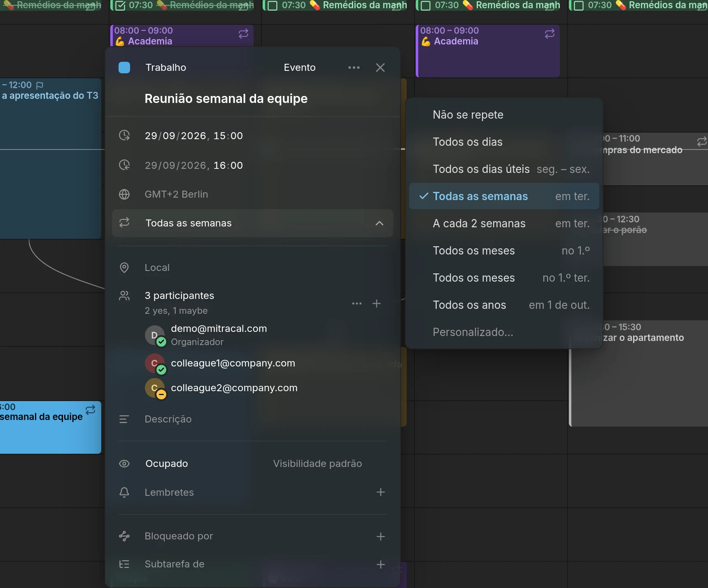Screen dimensions: 708x588
Task: Click the Bloqueado por link icon
Action: [x=124, y=536]
